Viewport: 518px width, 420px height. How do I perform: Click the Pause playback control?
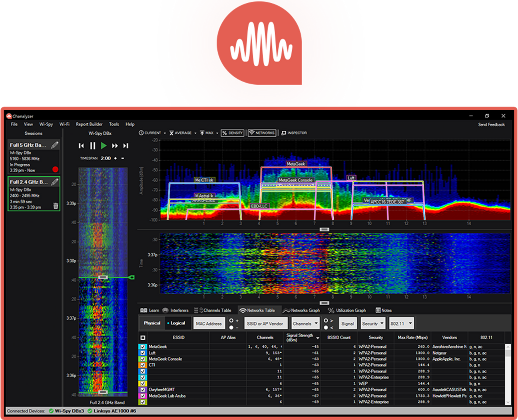coord(92,145)
